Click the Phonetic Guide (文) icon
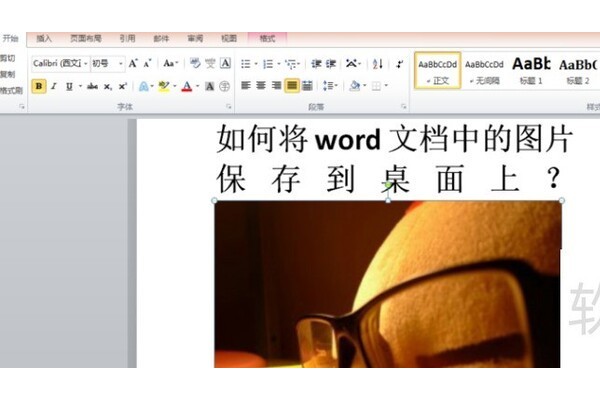Image resolution: width=600 pixels, height=400 pixels. click(x=210, y=63)
